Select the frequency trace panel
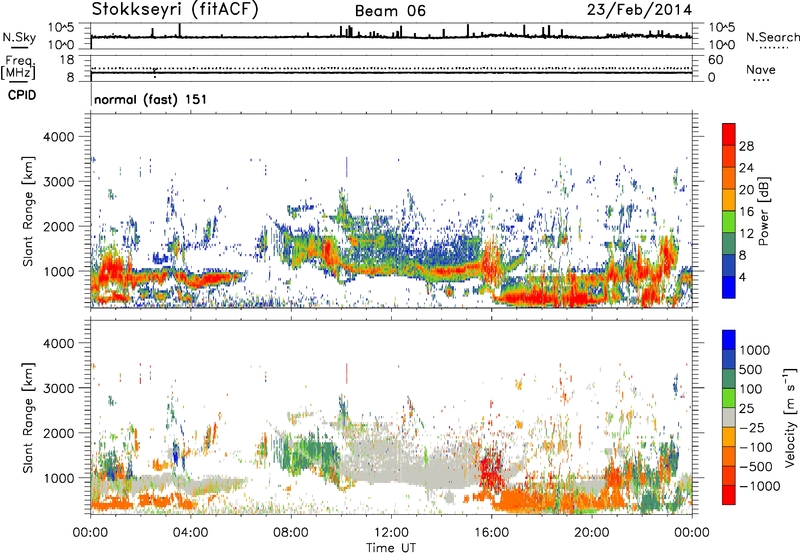 pos(391,68)
